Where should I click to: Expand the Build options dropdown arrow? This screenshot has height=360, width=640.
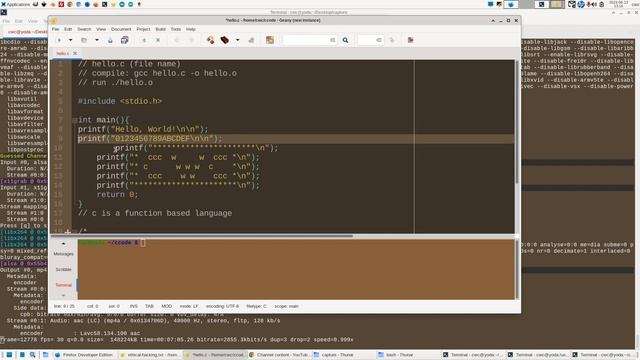coord(238,40)
